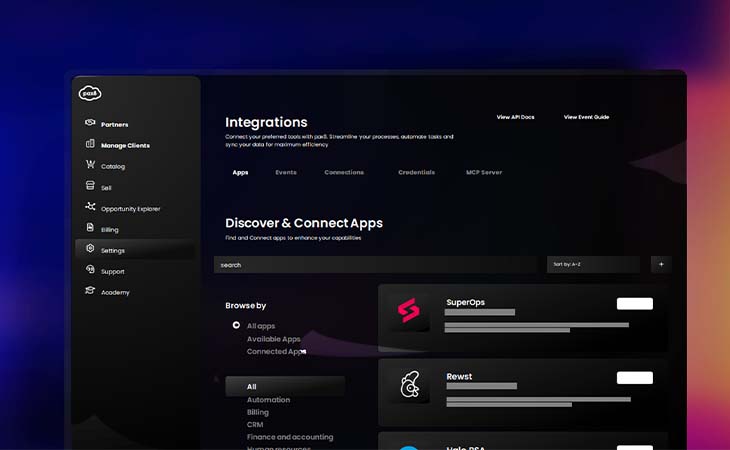This screenshot has height=450, width=730.
Task: Open the Sort by A-Z dropdown
Action: click(x=594, y=264)
